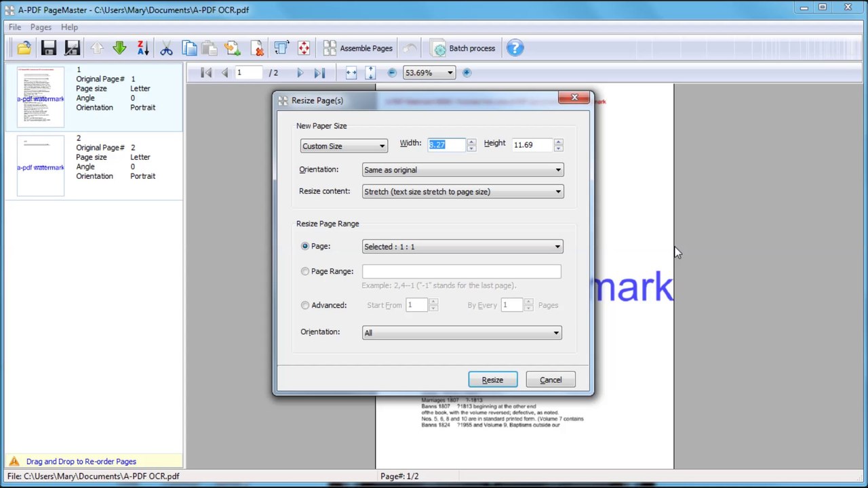Click the paste page clipboard icon
This screenshot has height=488, width=868.
[x=210, y=48]
